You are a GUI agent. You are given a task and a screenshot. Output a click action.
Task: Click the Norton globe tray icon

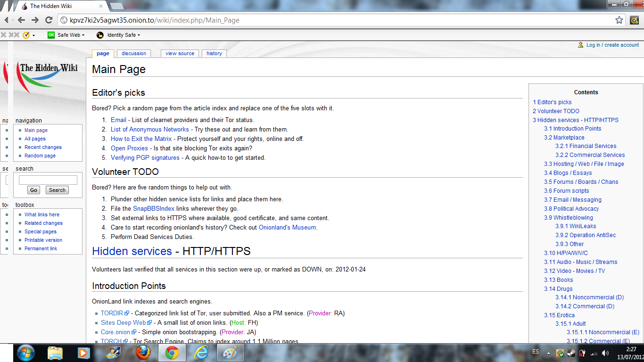point(560,353)
